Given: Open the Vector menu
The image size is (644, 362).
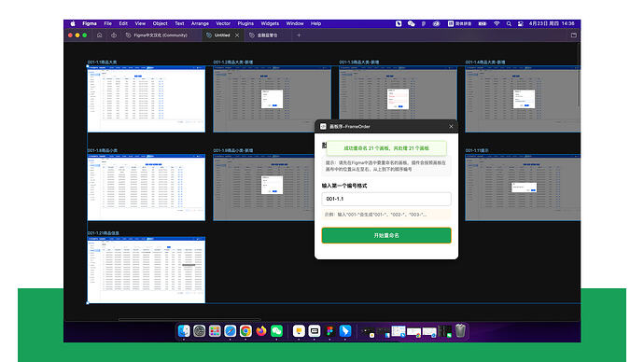Looking at the screenshot, I should coord(223,24).
